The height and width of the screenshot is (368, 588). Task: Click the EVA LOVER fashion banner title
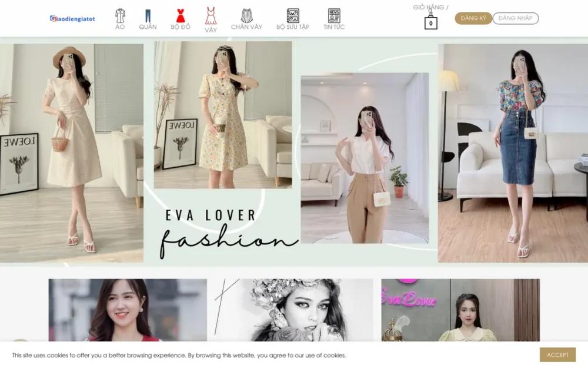229,234
